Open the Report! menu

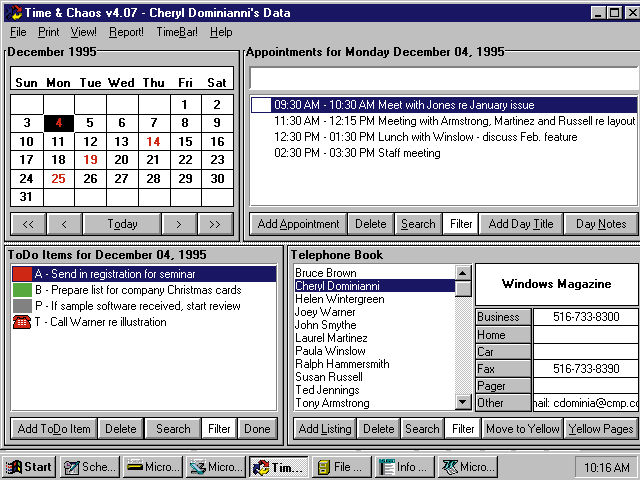click(x=126, y=32)
